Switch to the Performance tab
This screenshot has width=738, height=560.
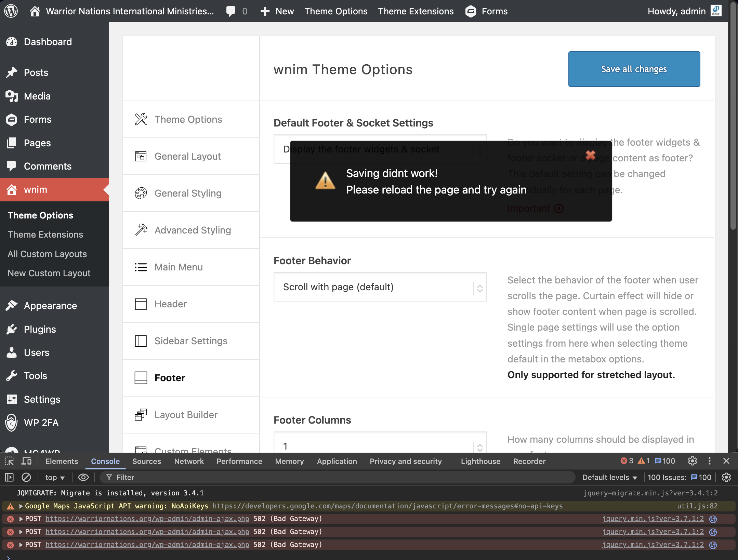[239, 461]
